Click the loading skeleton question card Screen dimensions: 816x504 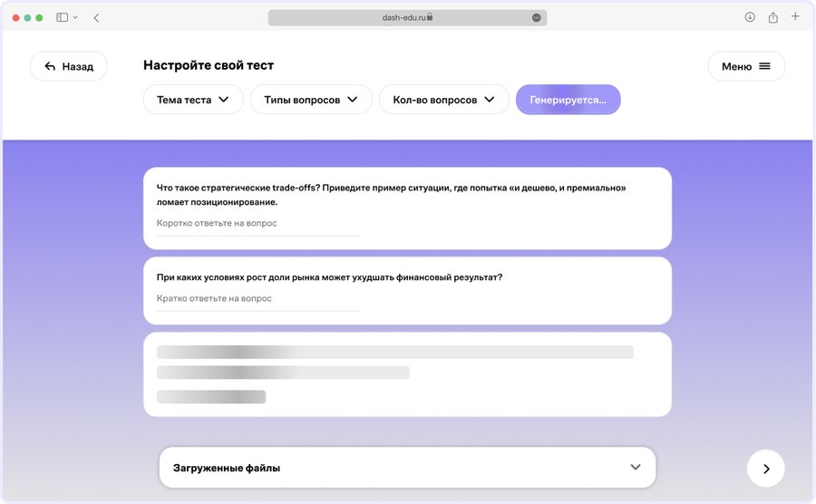pos(407,374)
